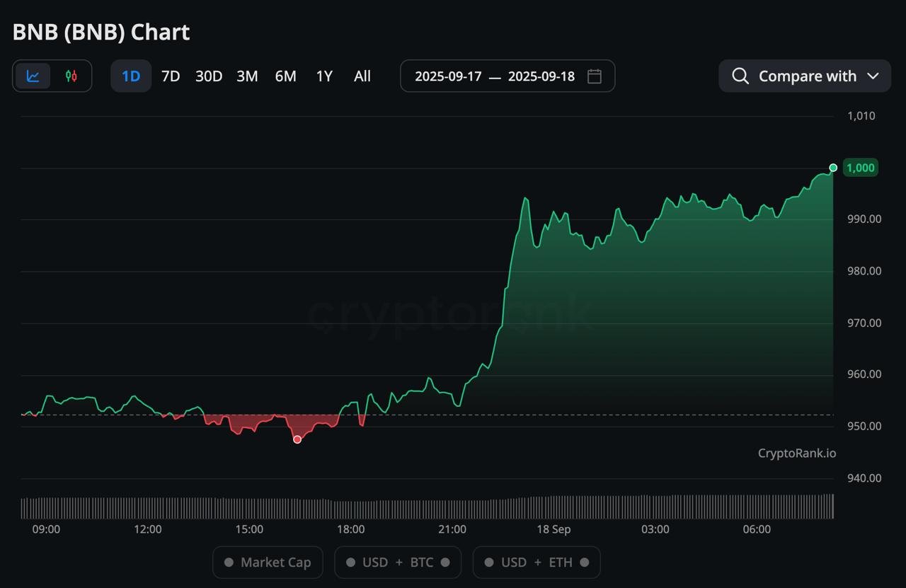Expand the chart type selector group
The height and width of the screenshot is (588, 906).
click(x=52, y=76)
